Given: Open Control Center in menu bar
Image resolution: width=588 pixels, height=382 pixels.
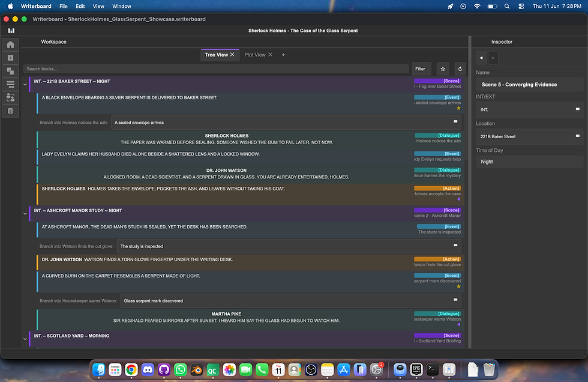Looking at the screenshot, I should (x=521, y=7).
